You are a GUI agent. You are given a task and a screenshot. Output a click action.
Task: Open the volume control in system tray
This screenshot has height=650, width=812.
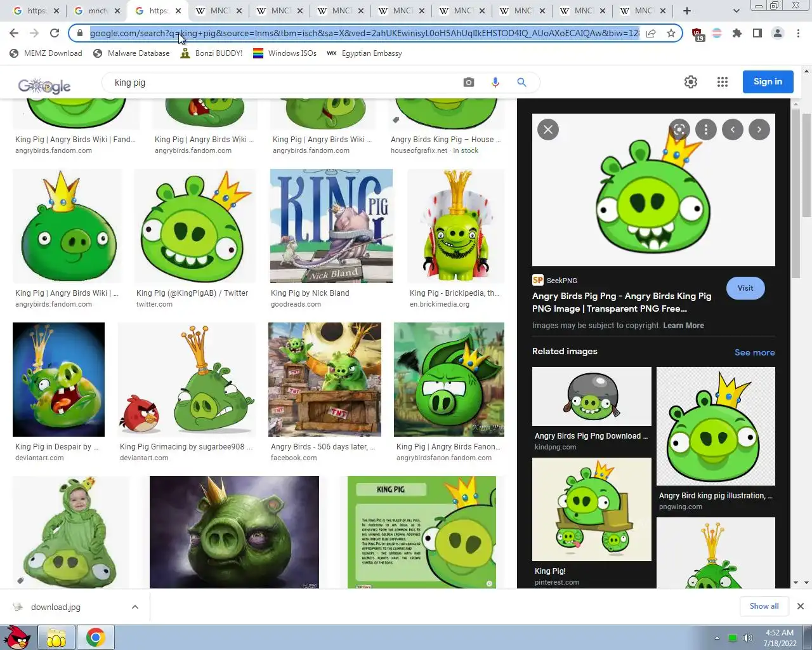[747, 638]
